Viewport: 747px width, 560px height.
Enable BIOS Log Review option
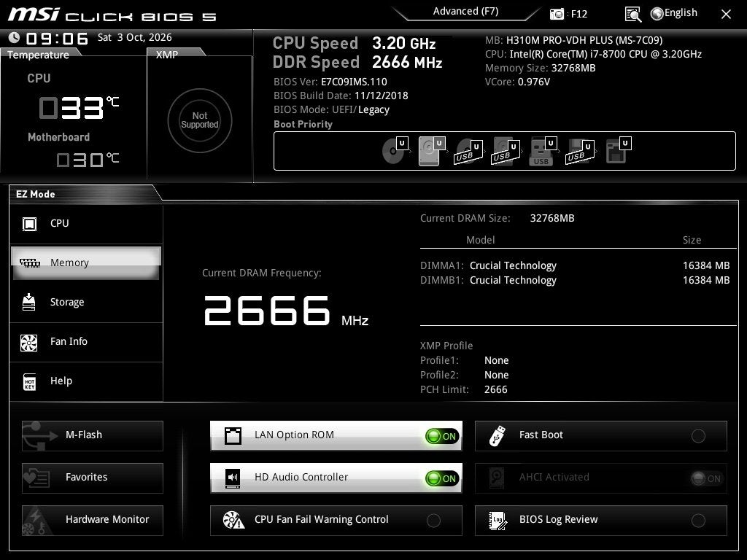pos(698,521)
